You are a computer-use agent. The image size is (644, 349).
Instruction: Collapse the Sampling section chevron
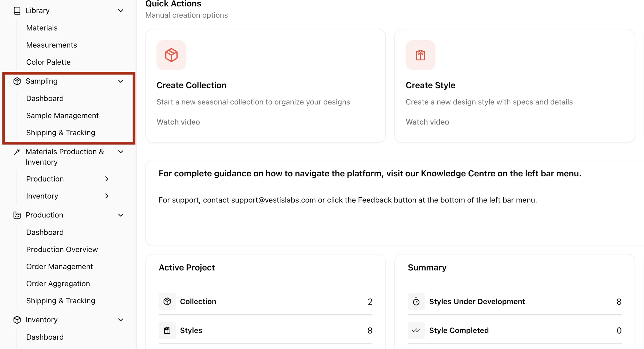(121, 81)
